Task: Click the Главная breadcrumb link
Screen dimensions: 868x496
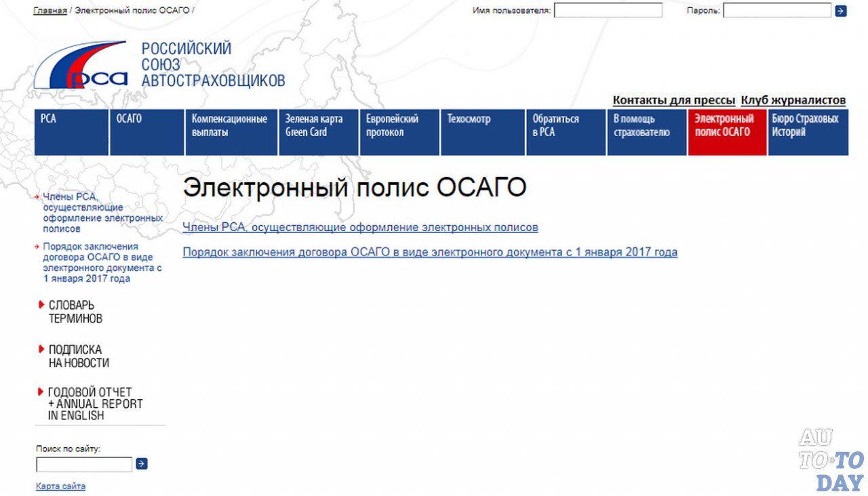Action: point(50,11)
